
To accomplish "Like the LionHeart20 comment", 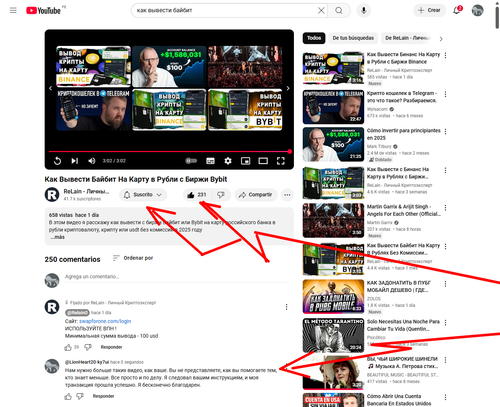I will point(68,396).
